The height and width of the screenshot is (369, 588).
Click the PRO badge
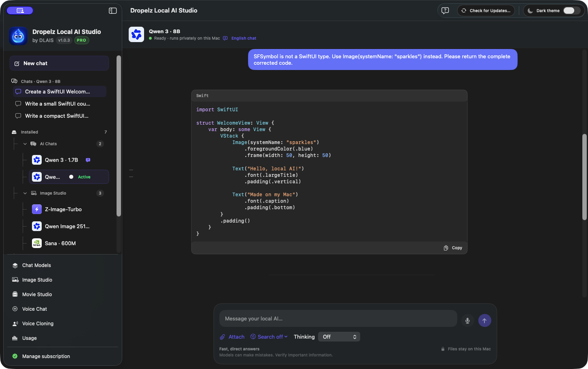[x=81, y=40]
